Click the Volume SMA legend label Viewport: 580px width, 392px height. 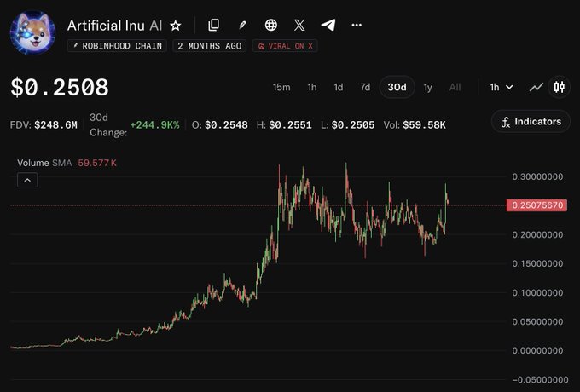pyautogui.click(x=44, y=163)
